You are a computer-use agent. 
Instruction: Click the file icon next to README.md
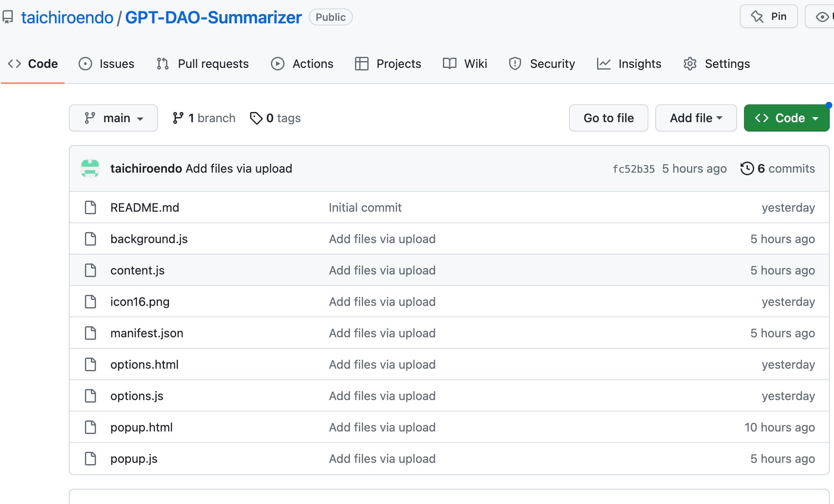click(x=90, y=207)
